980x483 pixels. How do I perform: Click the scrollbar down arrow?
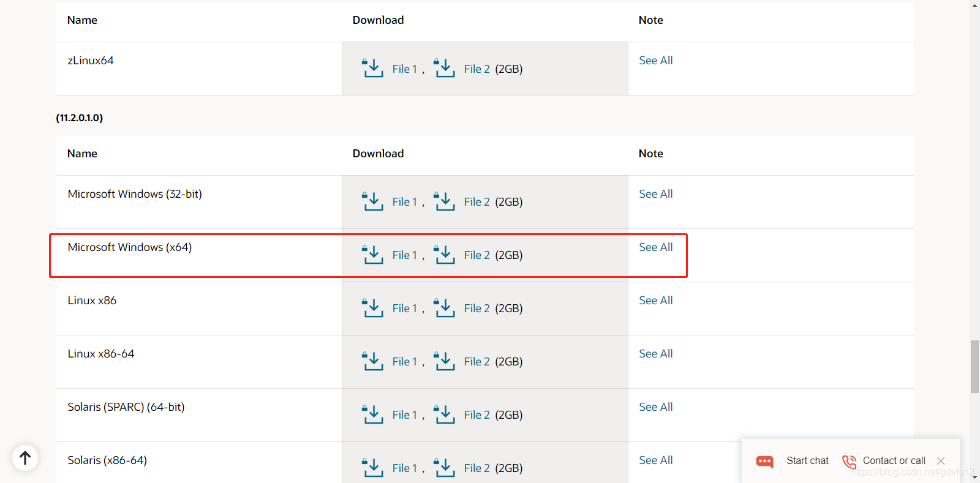tap(974, 477)
